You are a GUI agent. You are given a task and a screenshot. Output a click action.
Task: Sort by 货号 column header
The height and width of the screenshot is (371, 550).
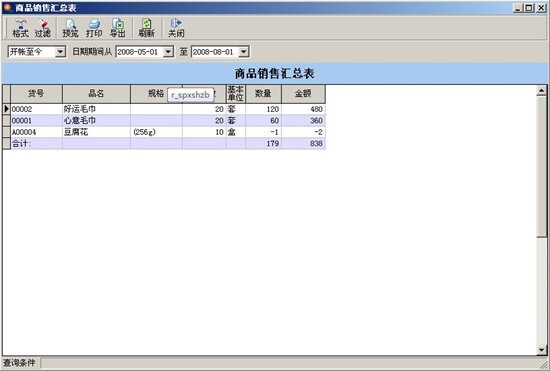coord(36,94)
